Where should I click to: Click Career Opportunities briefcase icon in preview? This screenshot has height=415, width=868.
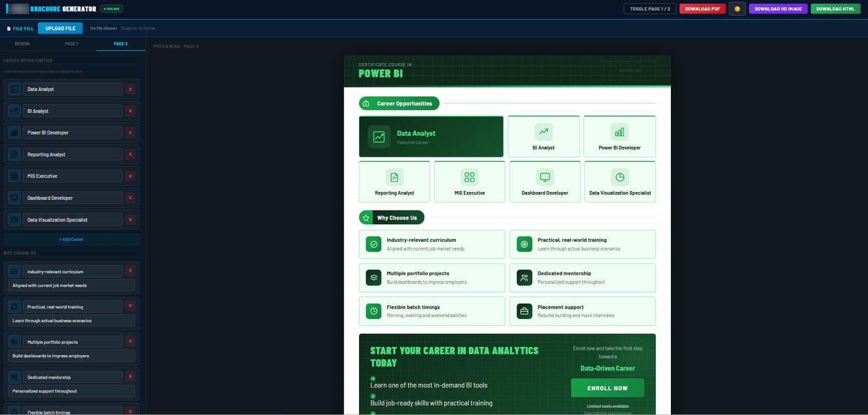(366, 103)
